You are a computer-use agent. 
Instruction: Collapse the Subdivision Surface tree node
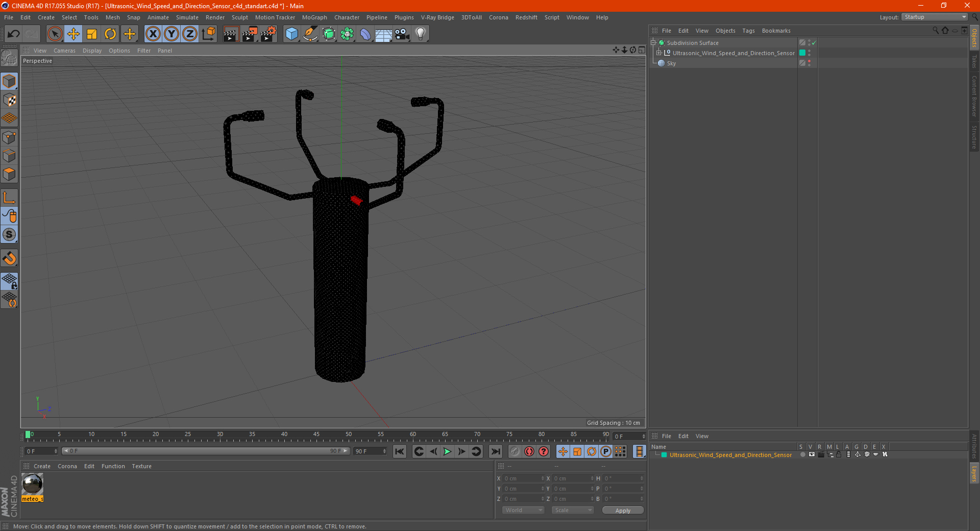(x=653, y=43)
